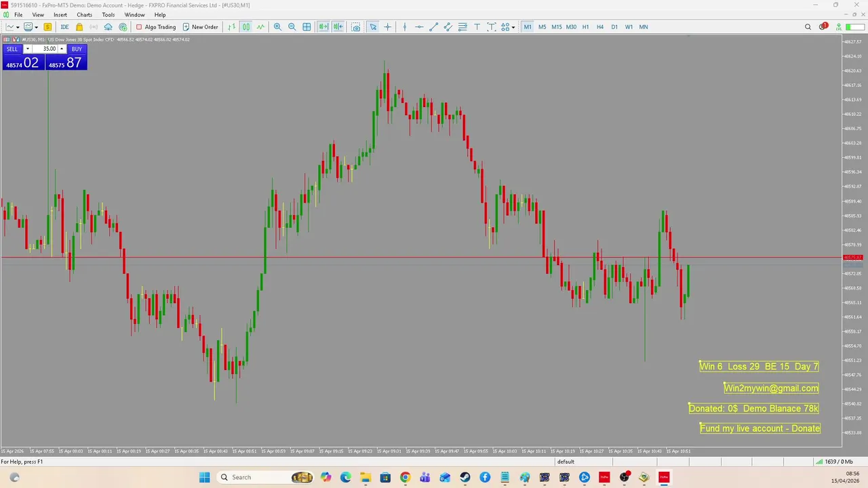Open the Market shopping bag icon

pos(79,27)
